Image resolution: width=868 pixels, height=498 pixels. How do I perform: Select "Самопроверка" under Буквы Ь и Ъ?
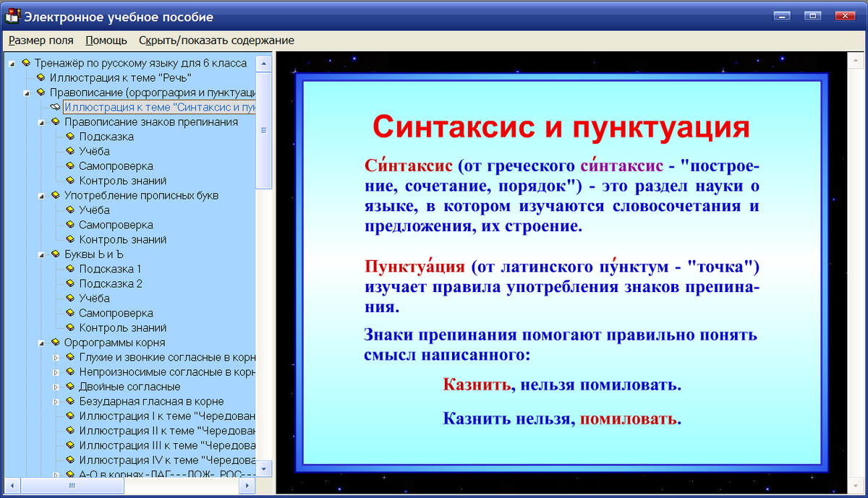coord(116,313)
